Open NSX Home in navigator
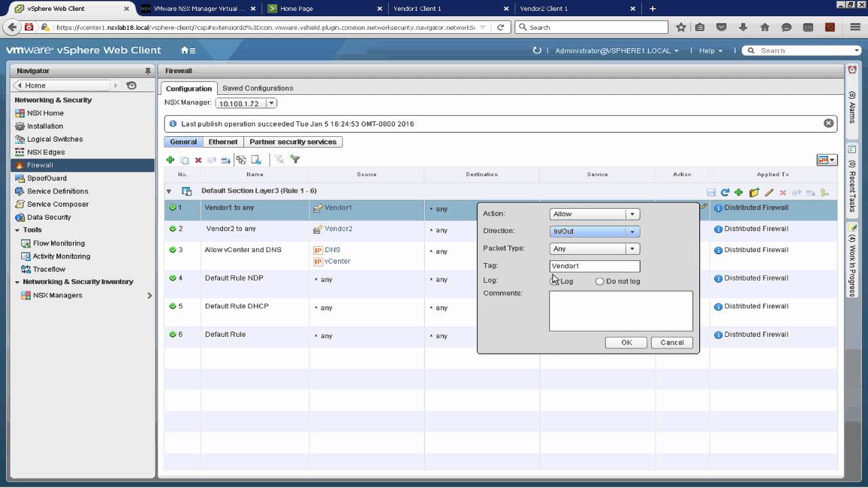868x488 pixels. pos(45,113)
